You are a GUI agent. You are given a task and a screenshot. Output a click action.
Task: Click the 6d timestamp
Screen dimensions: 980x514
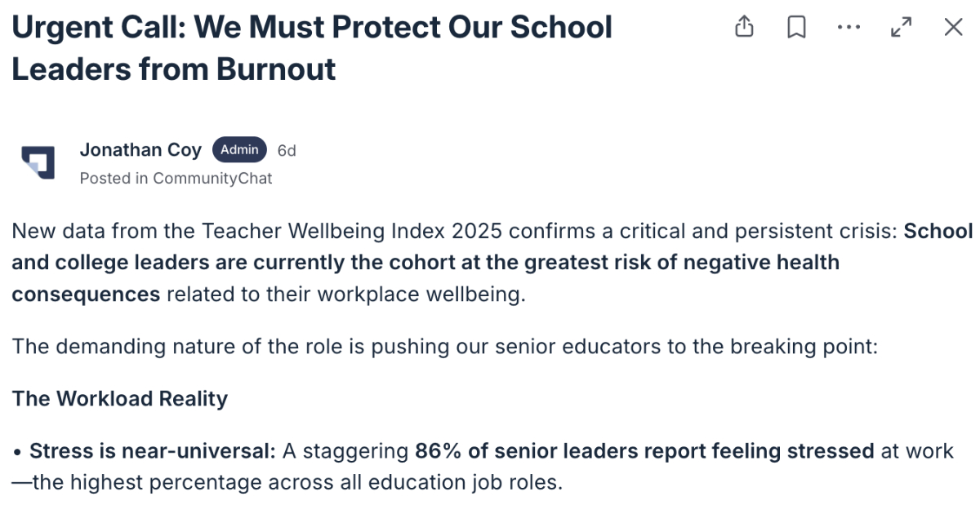287,149
